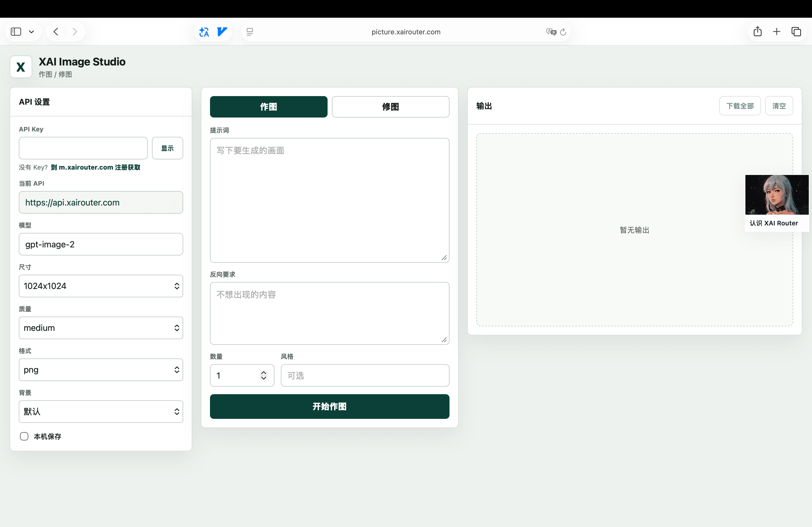Screen dimensions: 812x527
Task: Switch to the 修图 tab
Action: coord(391,107)
